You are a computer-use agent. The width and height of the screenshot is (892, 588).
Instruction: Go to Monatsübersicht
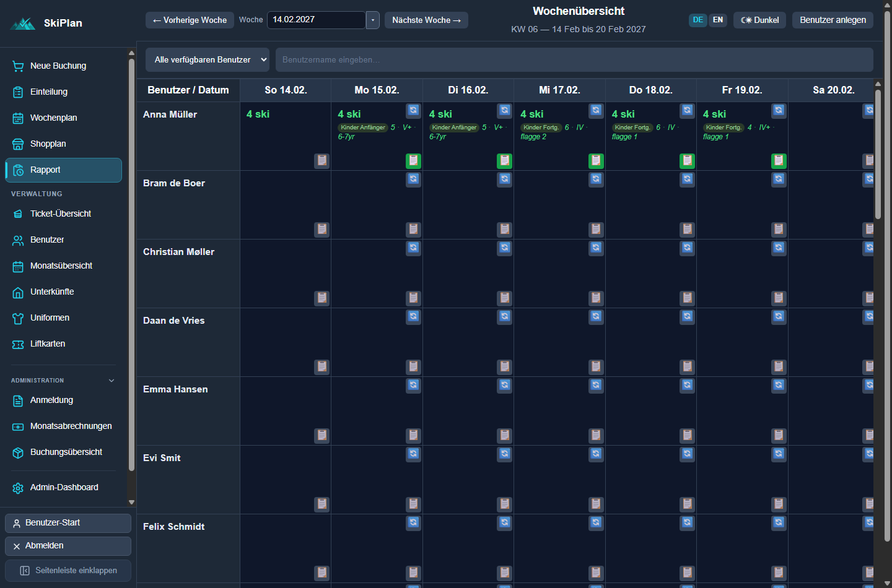[x=63, y=266]
